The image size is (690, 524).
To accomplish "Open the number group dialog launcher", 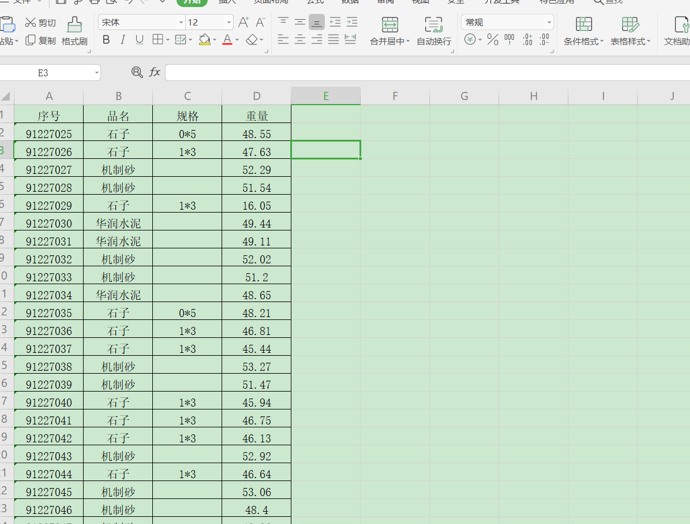I will click(x=552, y=51).
